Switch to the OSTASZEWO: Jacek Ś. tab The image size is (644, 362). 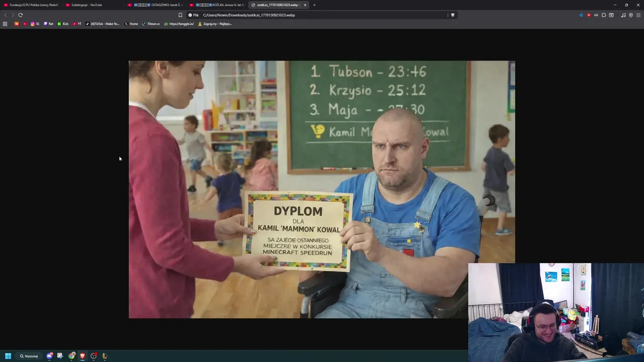click(155, 5)
